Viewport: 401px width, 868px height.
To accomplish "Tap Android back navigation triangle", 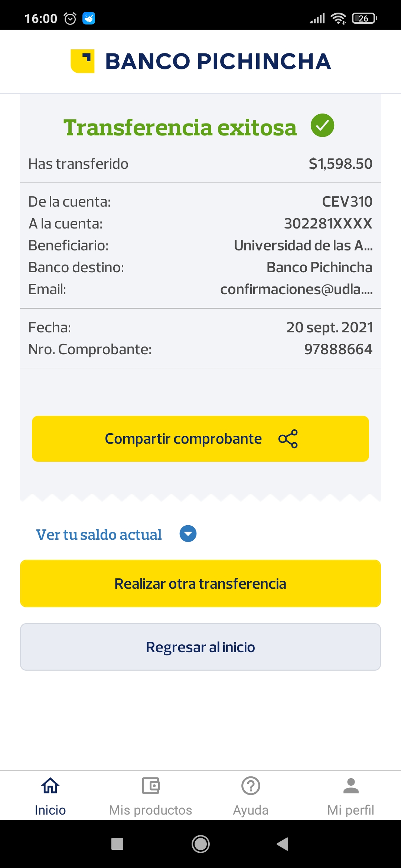I will click(283, 844).
